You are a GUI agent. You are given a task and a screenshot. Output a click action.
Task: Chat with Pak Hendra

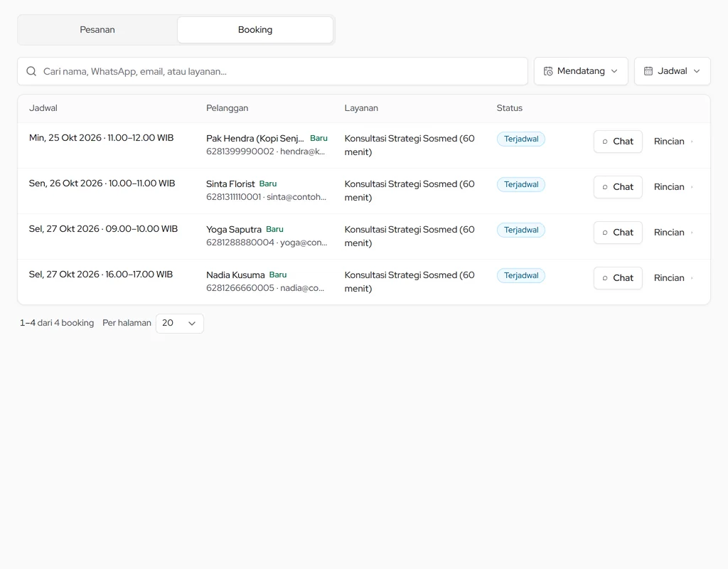(x=618, y=142)
